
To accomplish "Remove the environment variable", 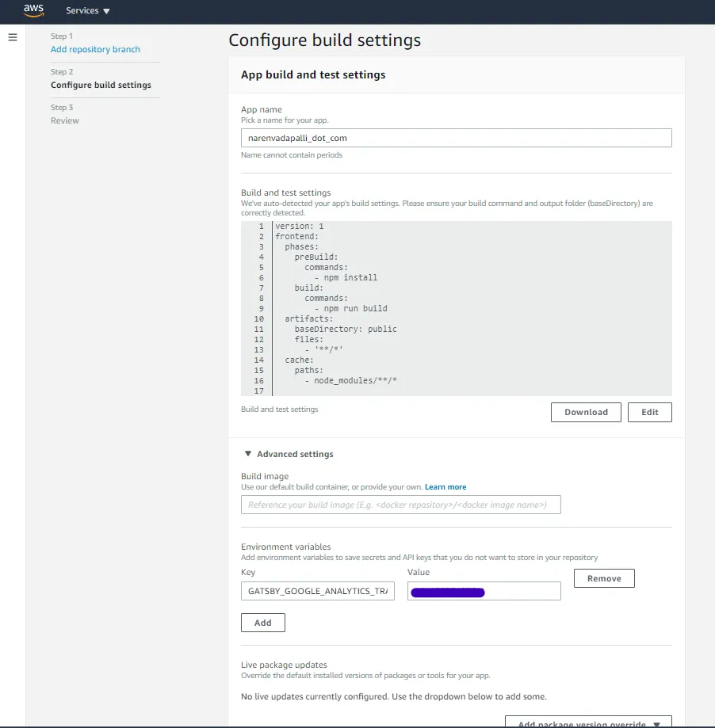I will click(604, 578).
